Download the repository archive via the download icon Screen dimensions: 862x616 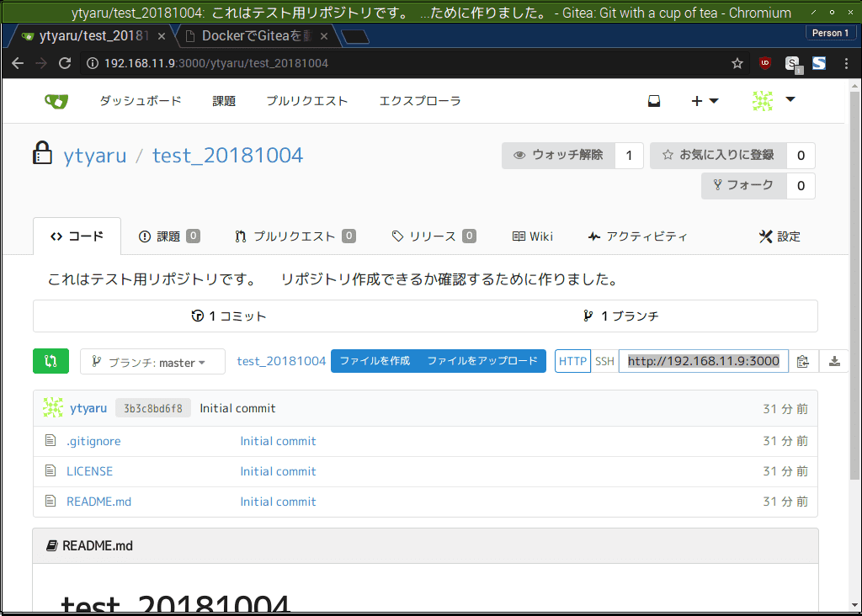click(834, 361)
